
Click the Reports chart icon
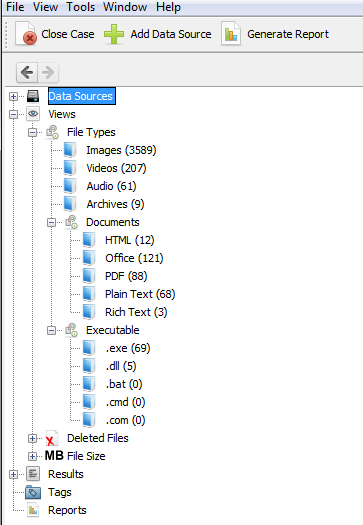[33, 510]
